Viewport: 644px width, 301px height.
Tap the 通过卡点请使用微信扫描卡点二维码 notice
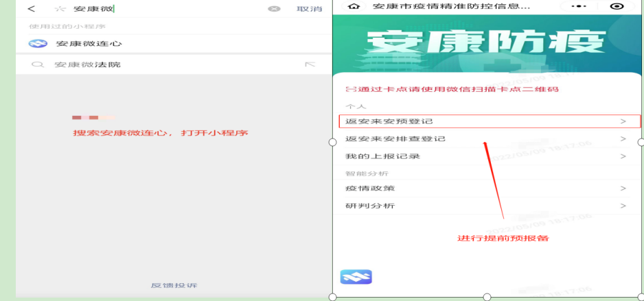(452, 89)
